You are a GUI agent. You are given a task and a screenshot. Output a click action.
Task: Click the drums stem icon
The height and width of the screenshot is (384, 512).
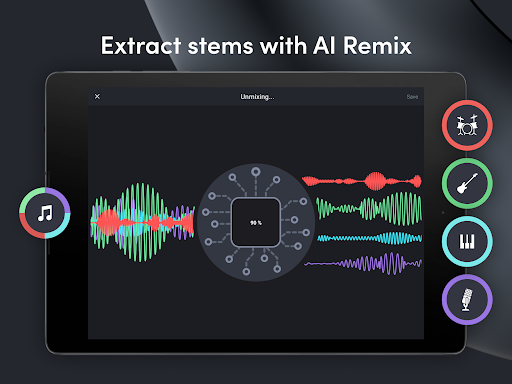[x=467, y=125]
